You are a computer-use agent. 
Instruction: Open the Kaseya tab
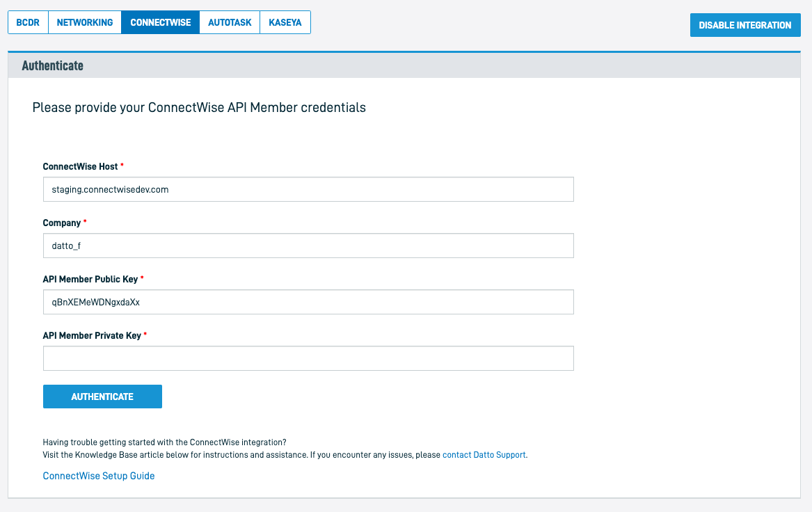pyautogui.click(x=285, y=22)
